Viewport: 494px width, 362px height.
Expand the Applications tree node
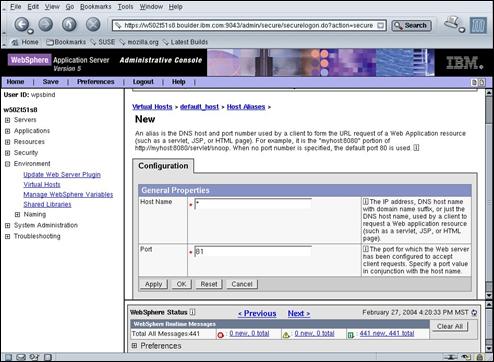pyautogui.click(x=7, y=131)
